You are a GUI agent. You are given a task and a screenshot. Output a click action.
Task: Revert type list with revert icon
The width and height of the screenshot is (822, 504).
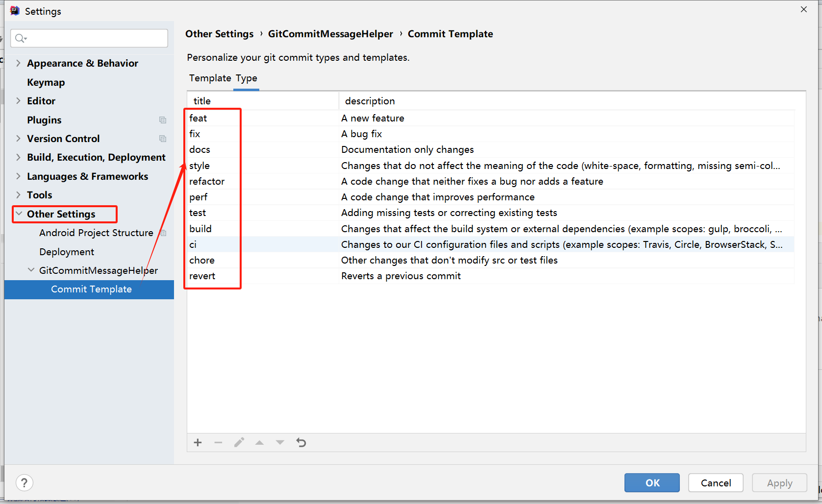coord(301,442)
